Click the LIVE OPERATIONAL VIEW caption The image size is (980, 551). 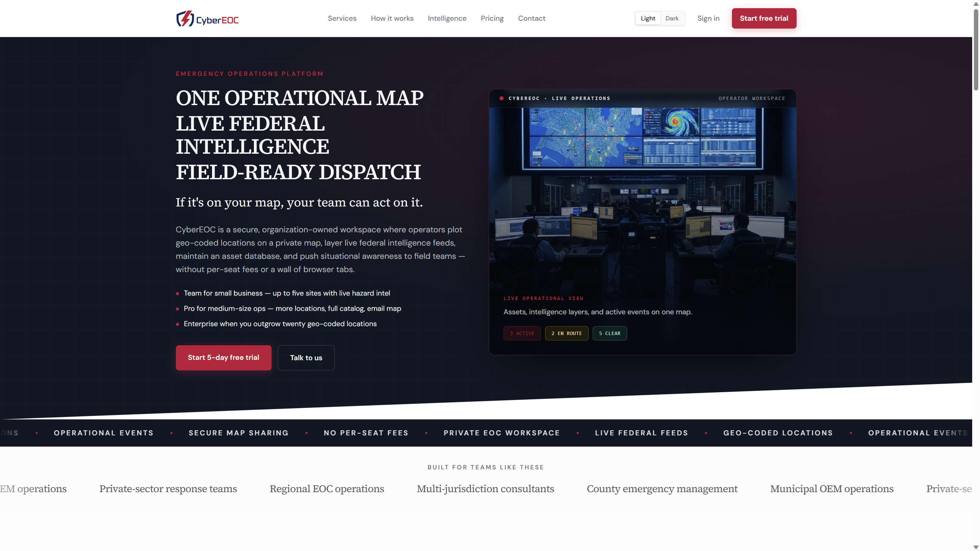[x=543, y=298]
